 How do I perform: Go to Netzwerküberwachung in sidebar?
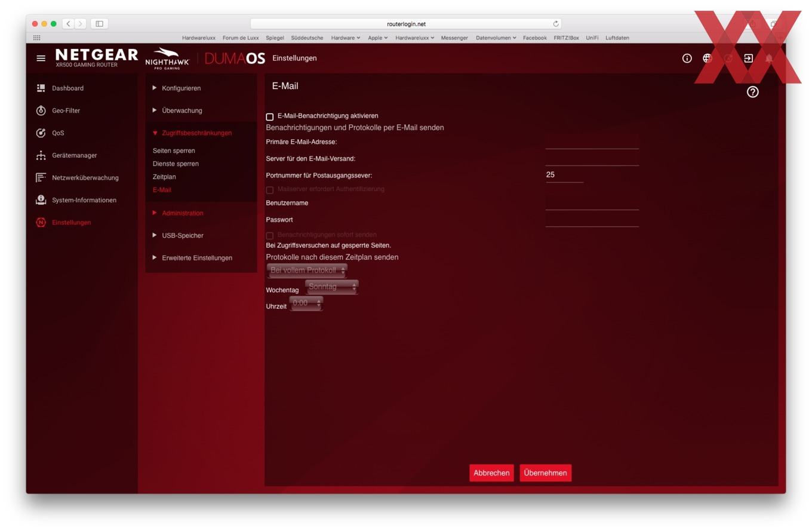(85, 177)
